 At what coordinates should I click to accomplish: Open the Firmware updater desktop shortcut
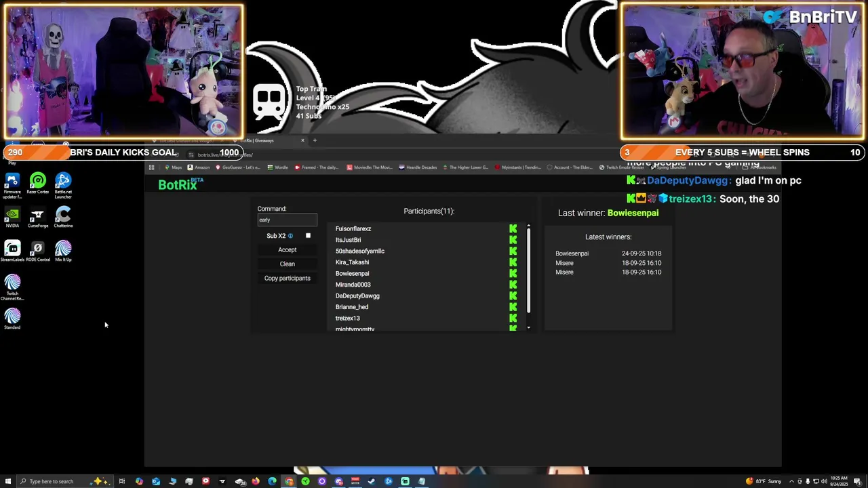click(x=12, y=186)
